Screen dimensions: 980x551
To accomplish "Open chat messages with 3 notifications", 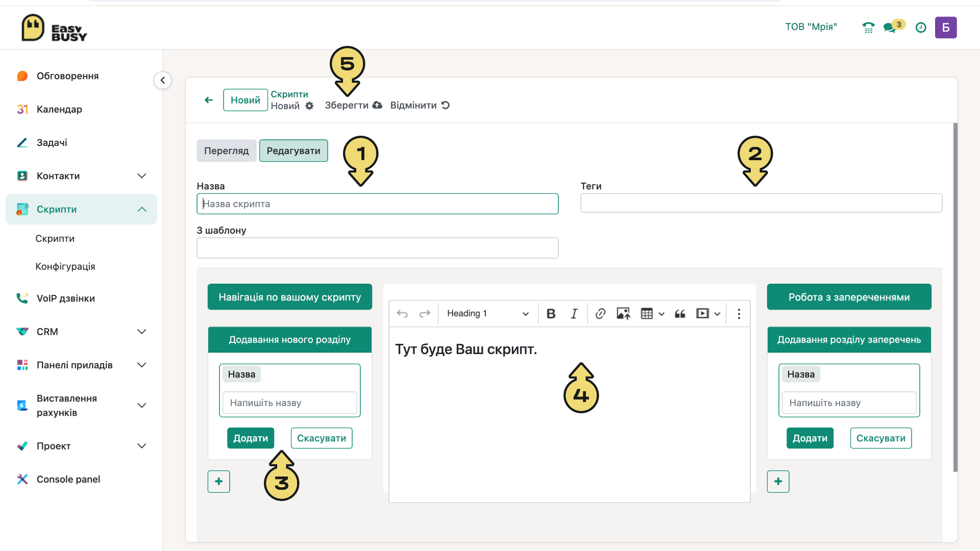I will (890, 28).
